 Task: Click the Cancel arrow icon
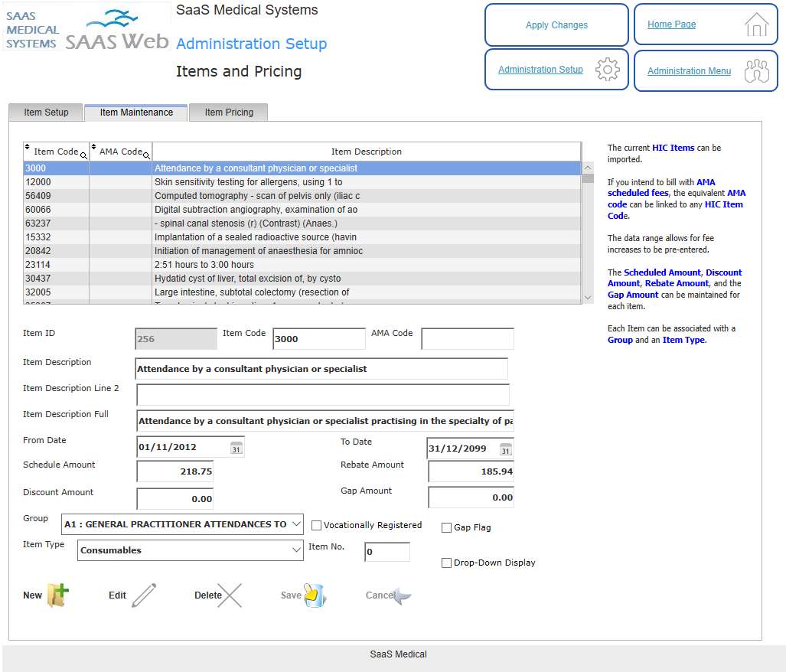pos(401,595)
